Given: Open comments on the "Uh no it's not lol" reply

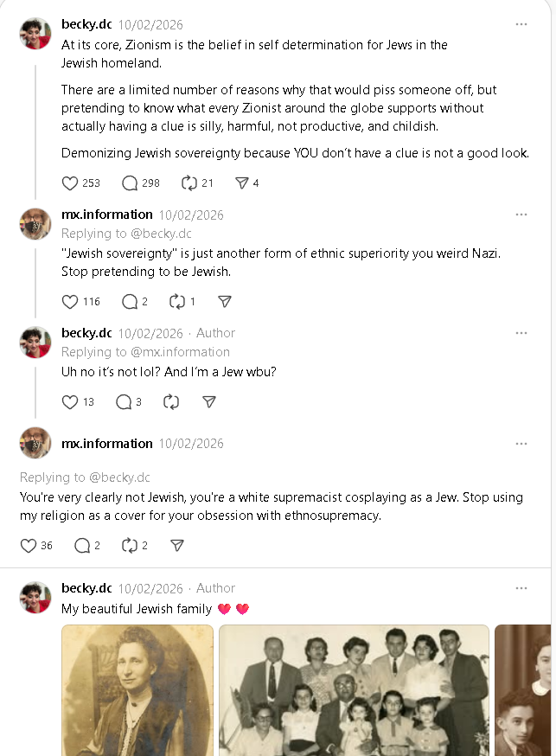Looking at the screenshot, I should click(x=124, y=402).
